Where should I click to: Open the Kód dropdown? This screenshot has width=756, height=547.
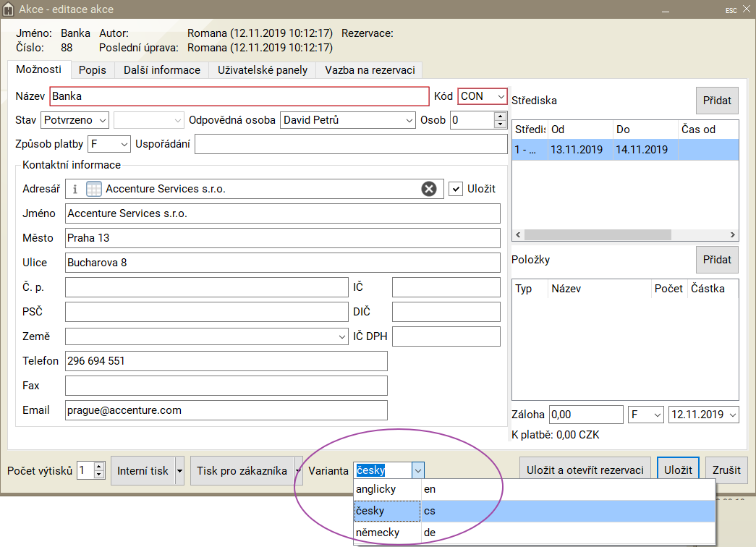501,96
